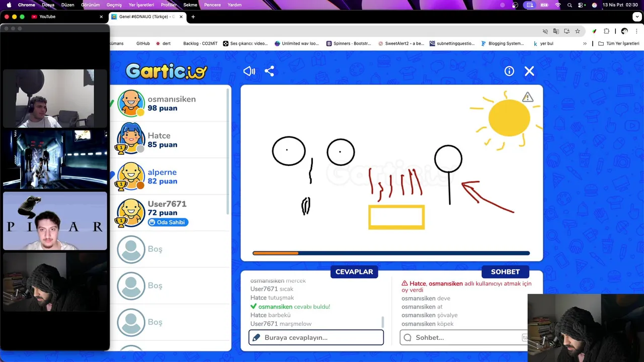Open the Apple menu

pyautogui.click(x=9, y=5)
